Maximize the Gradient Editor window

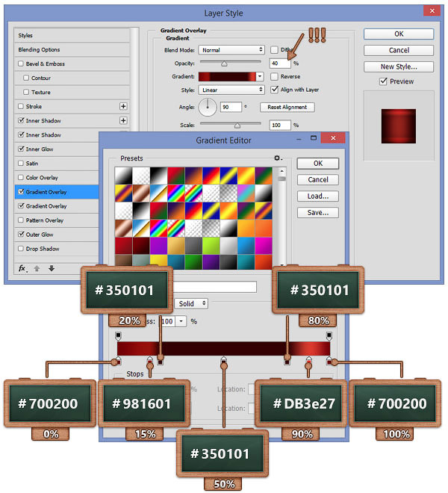click(314, 138)
